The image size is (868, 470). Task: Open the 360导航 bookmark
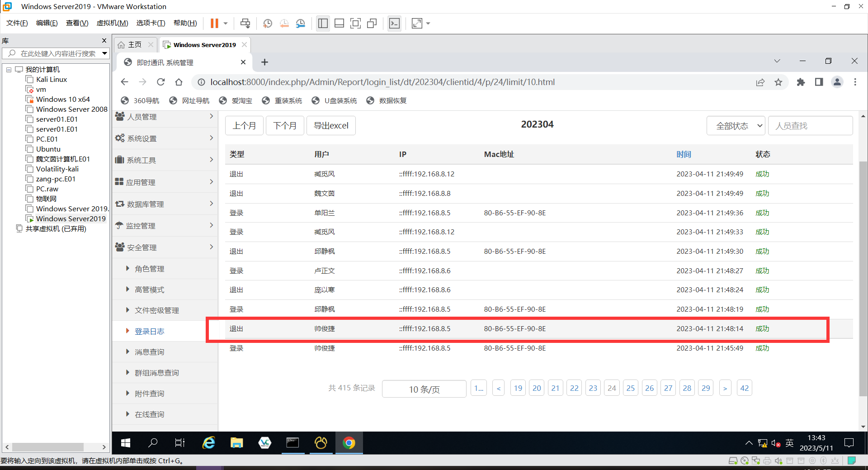click(x=140, y=100)
